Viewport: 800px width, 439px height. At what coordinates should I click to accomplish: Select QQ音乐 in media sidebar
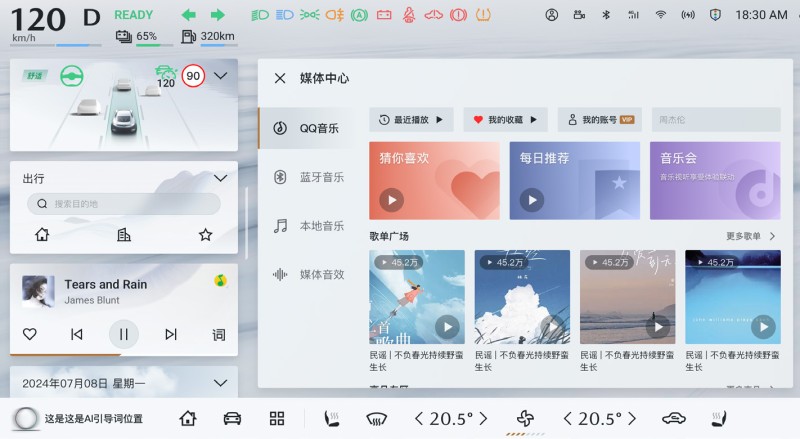(x=307, y=128)
